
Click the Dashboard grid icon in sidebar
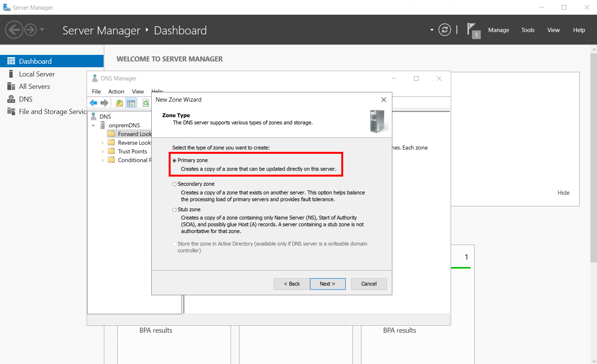coord(11,61)
